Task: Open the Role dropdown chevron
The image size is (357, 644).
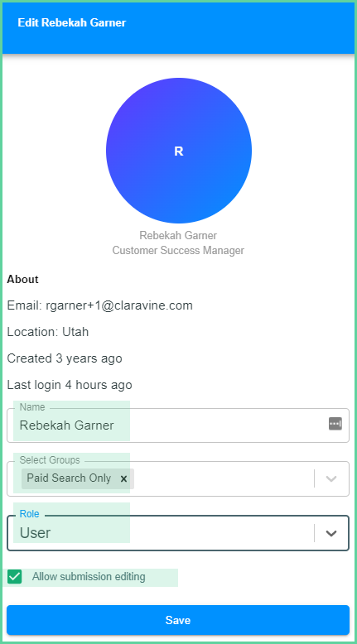Action: 331,533
